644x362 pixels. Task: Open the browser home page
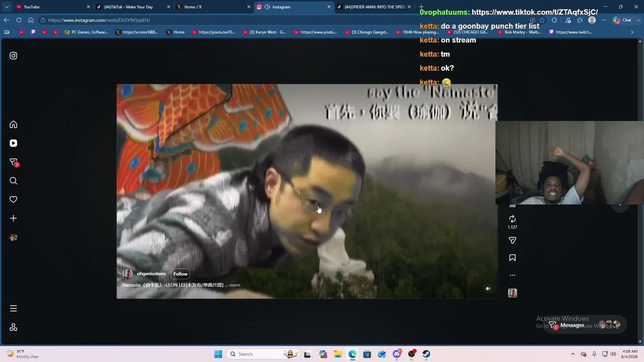[31, 20]
